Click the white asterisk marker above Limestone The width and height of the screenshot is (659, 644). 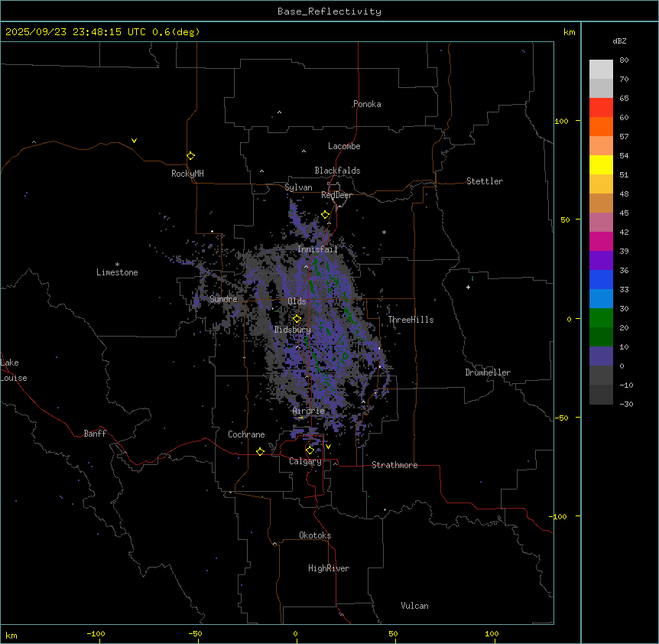click(117, 264)
